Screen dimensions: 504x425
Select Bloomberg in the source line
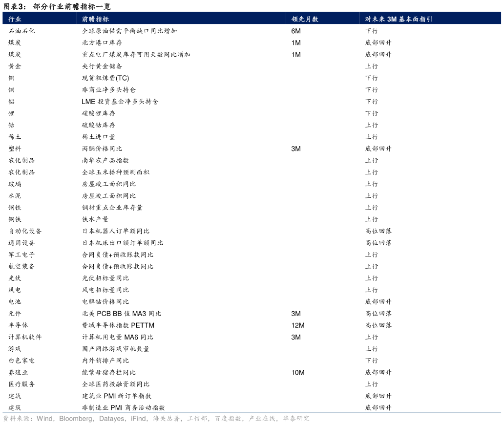(76, 419)
